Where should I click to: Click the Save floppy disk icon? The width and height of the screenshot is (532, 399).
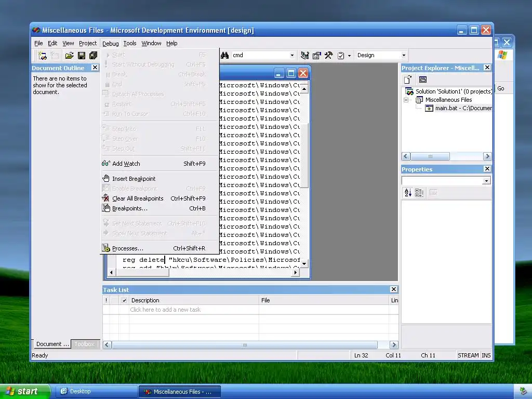[82, 55]
